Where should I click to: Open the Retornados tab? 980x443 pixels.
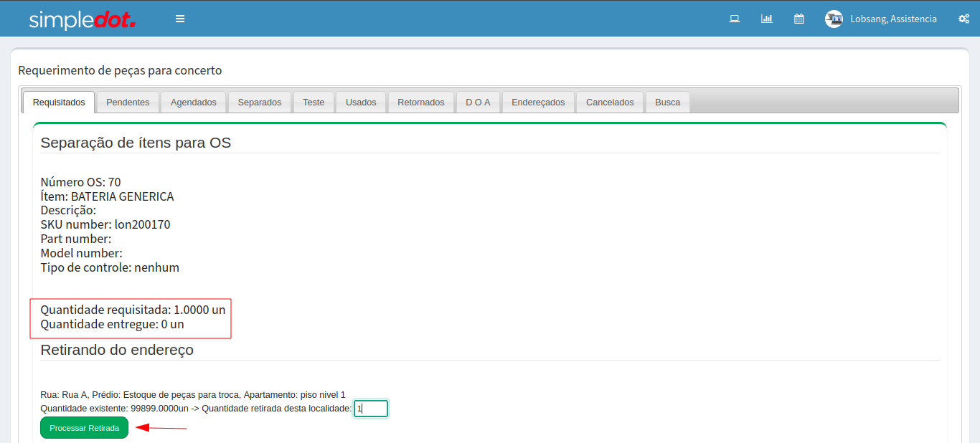pyautogui.click(x=421, y=102)
